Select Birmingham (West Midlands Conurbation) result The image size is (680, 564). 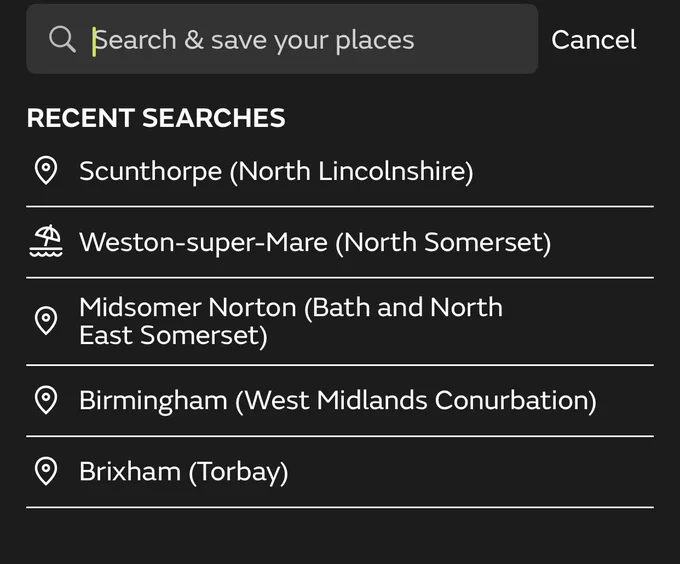point(340,401)
